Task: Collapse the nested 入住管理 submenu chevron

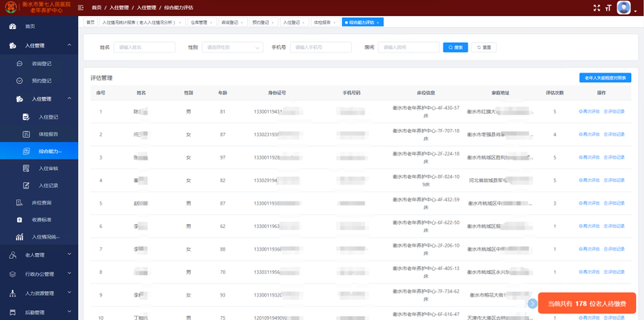Action: 69,98
